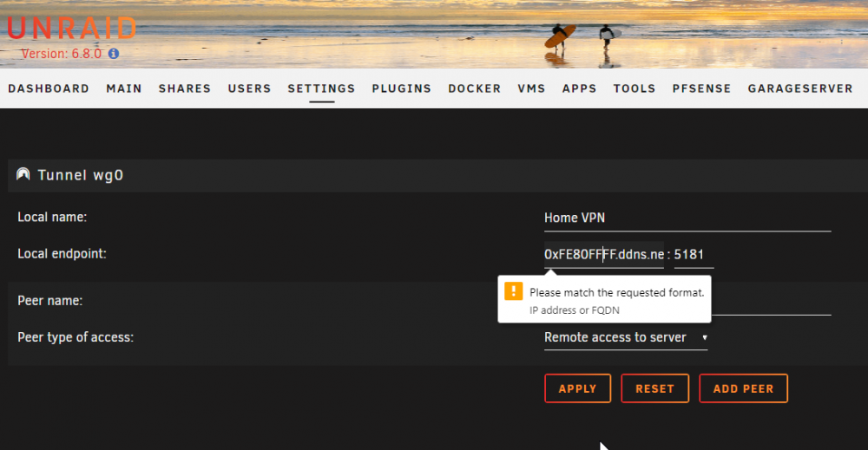Click the version info icon
Viewport: 868px width, 450px height.
tap(114, 54)
